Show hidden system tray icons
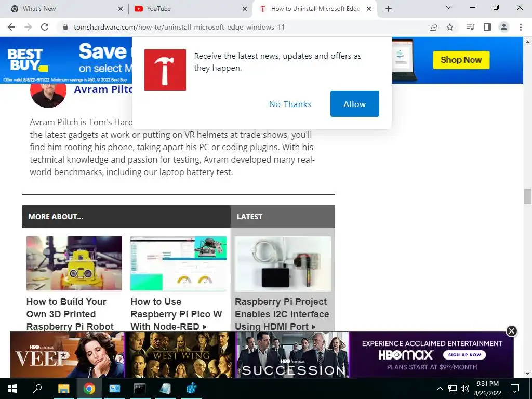Viewport: 532px width, 399px height. (x=440, y=389)
